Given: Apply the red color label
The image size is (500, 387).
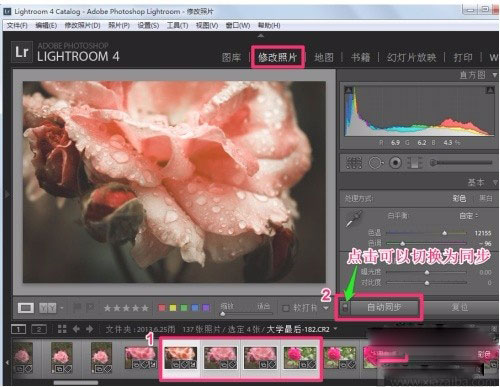Looking at the screenshot, I should pos(162,308).
